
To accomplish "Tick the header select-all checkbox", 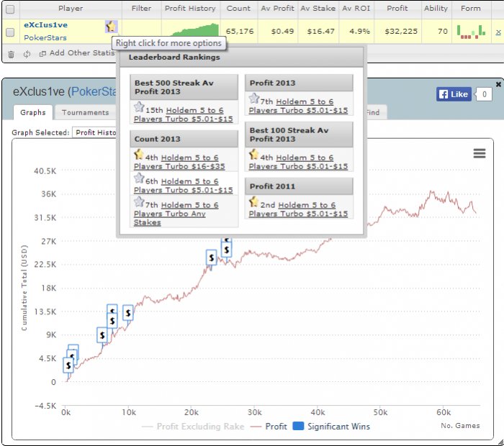I will [10, 9].
